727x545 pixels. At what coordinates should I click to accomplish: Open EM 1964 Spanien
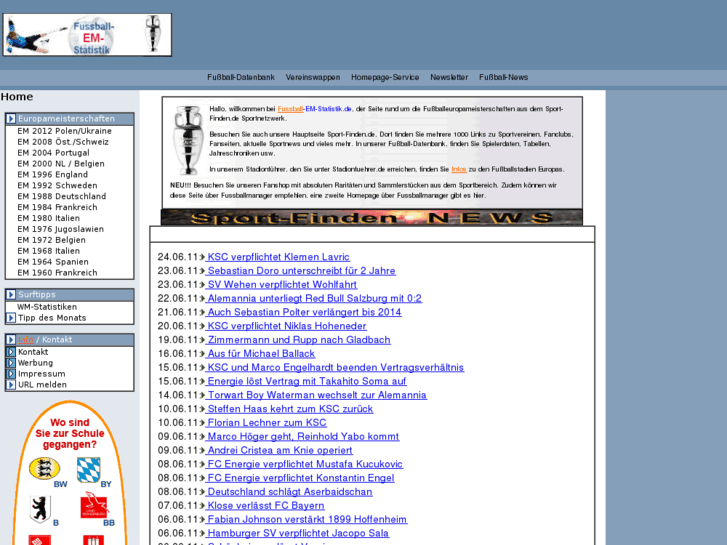coord(53,262)
